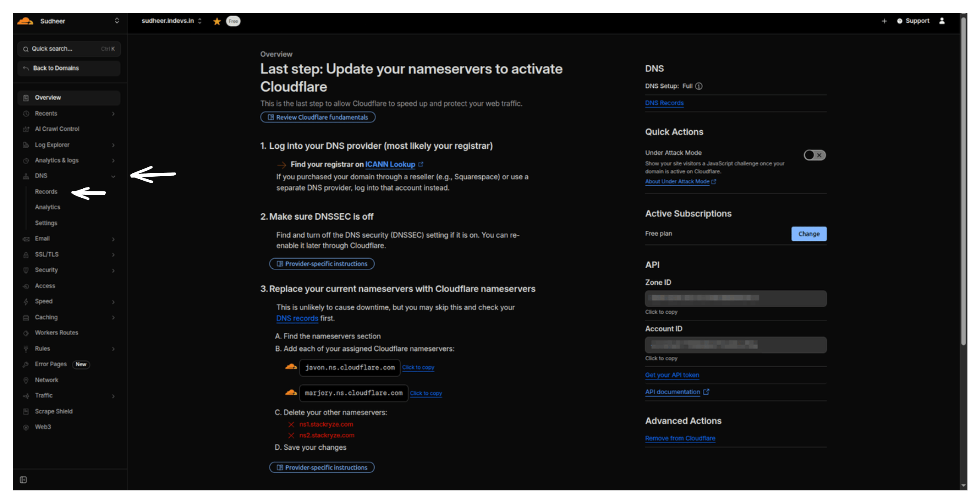Click the SSL/TLS lock icon

coord(26,255)
